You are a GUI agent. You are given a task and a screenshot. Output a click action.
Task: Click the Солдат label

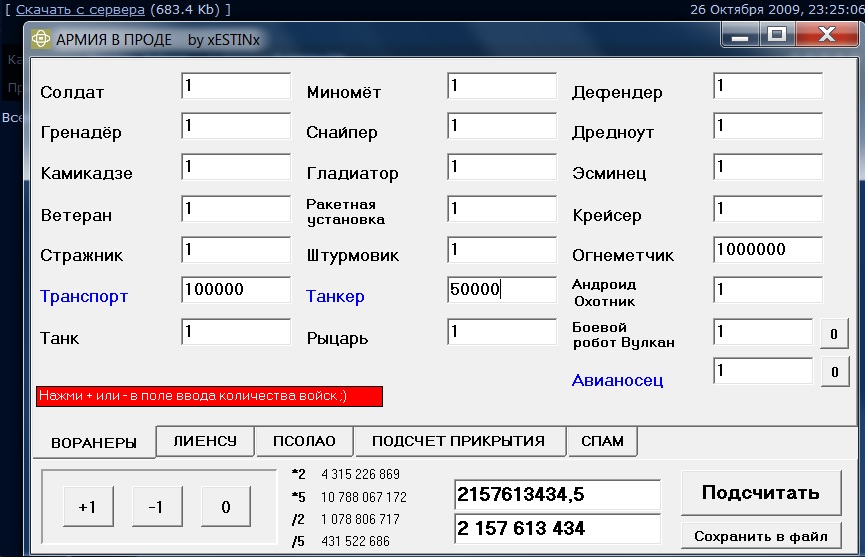tap(72, 92)
